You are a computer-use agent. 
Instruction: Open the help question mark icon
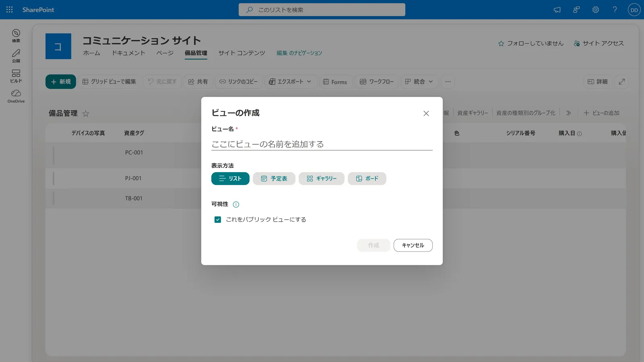[615, 10]
